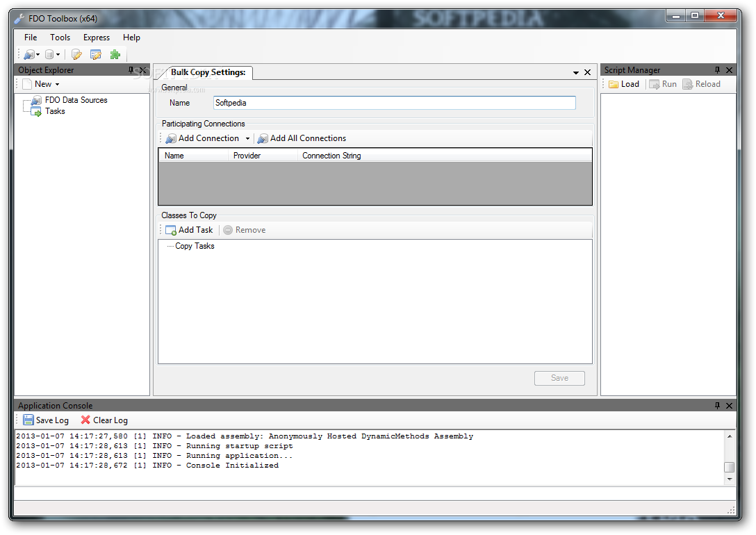Click the FDO Toolbox wrench title bar icon
The height and width of the screenshot is (535, 756).
(19, 19)
